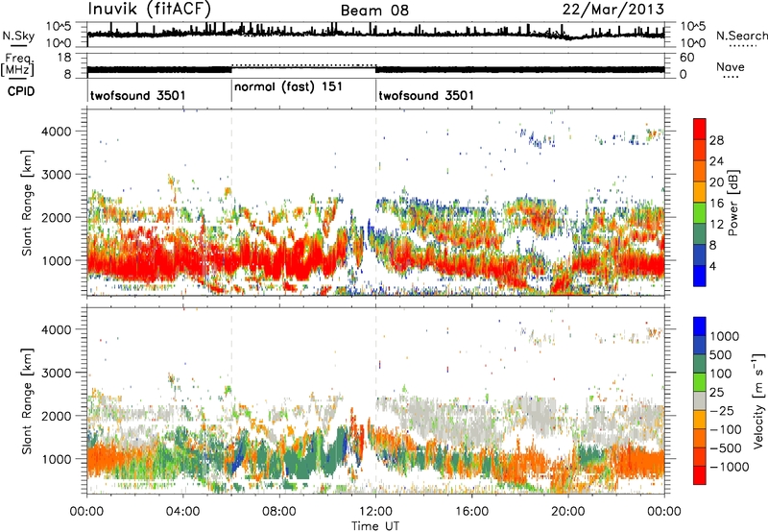The image size is (768, 532).
Task: Click the N.Sky legend label
Action: pyautogui.click(x=18, y=36)
